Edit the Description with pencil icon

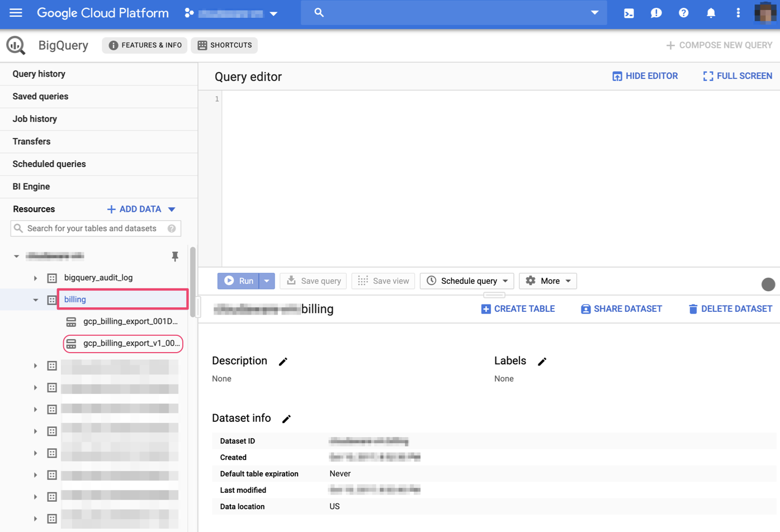(x=283, y=362)
